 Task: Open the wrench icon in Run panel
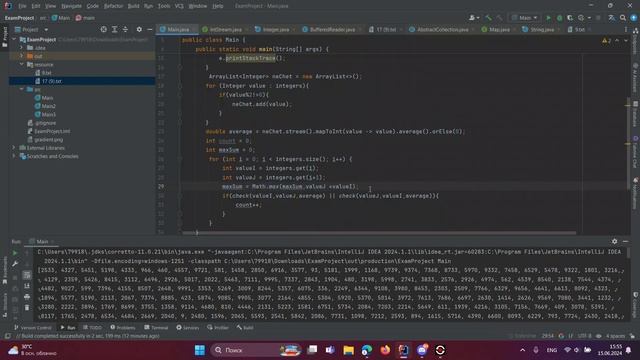15,264
